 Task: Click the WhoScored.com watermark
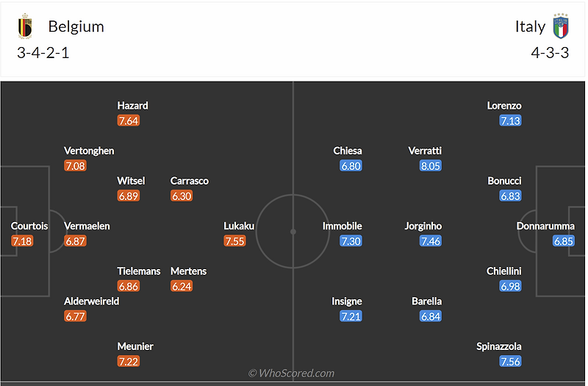click(291, 374)
